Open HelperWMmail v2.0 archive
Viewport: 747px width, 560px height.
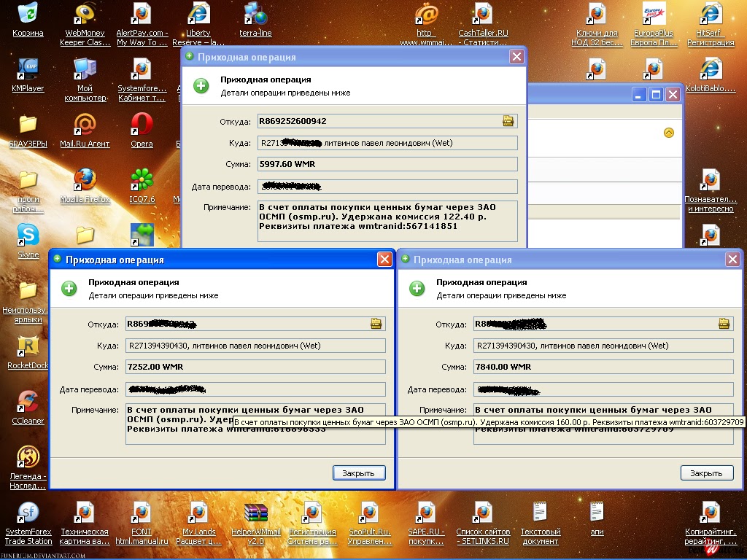click(x=256, y=524)
